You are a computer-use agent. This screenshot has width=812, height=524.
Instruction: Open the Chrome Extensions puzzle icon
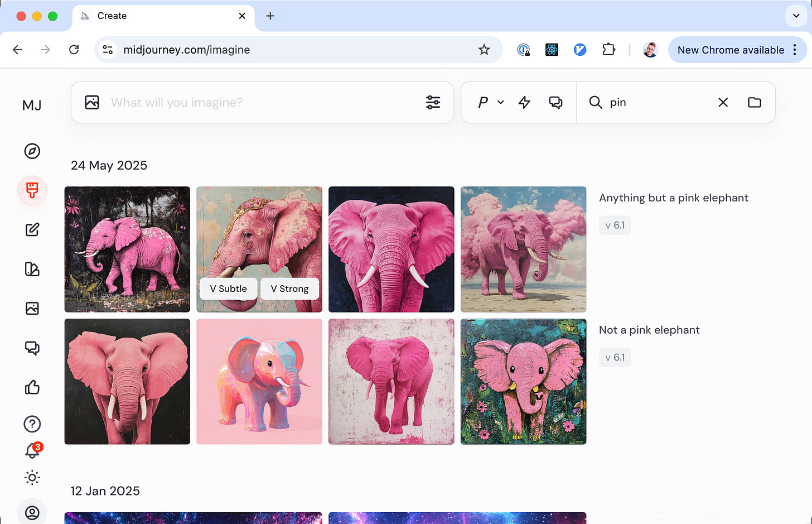pos(608,50)
